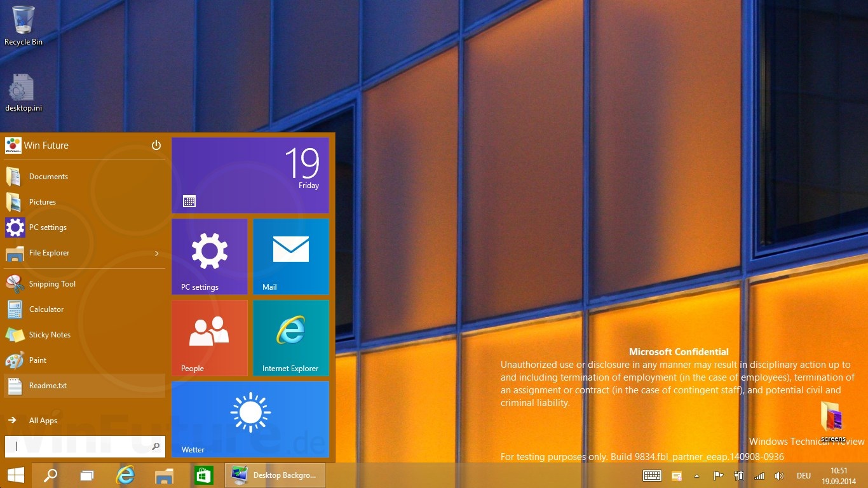
Task: Open the Mail tile
Action: pos(291,257)
